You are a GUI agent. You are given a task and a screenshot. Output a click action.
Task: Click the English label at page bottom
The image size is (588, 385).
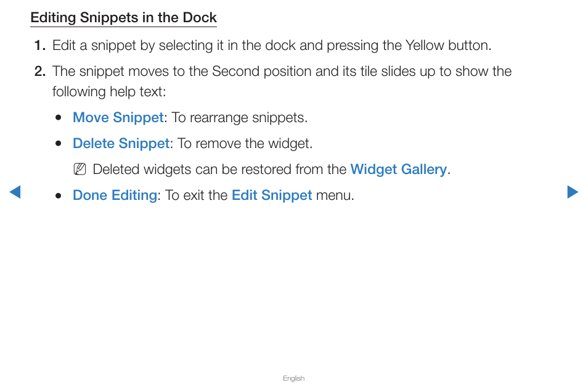pos(293,378)
